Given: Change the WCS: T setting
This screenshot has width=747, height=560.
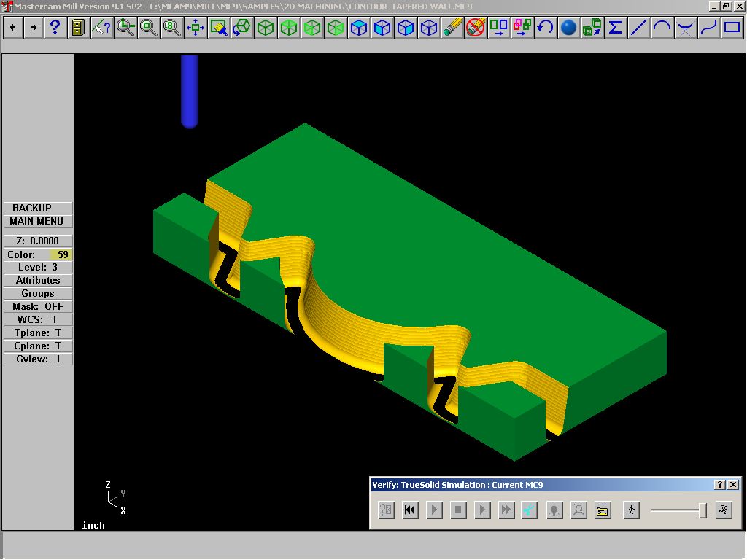Looking at the screenshot, I should [38, 319].
